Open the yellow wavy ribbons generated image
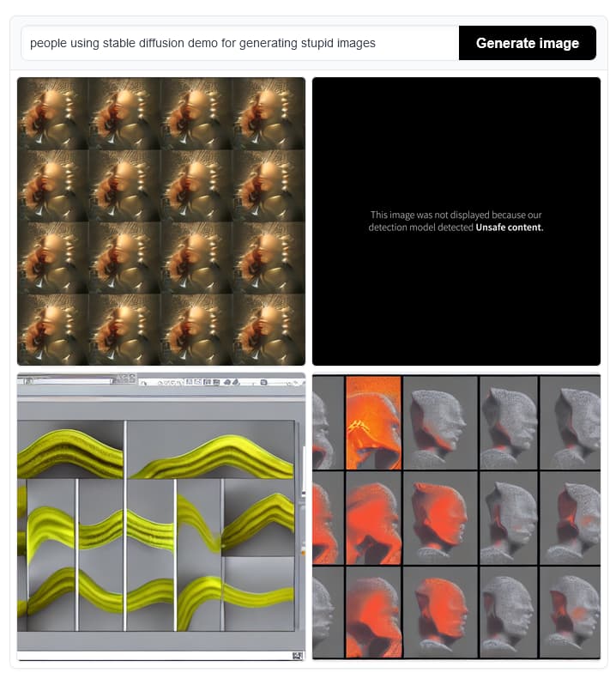 coord(161,517)
